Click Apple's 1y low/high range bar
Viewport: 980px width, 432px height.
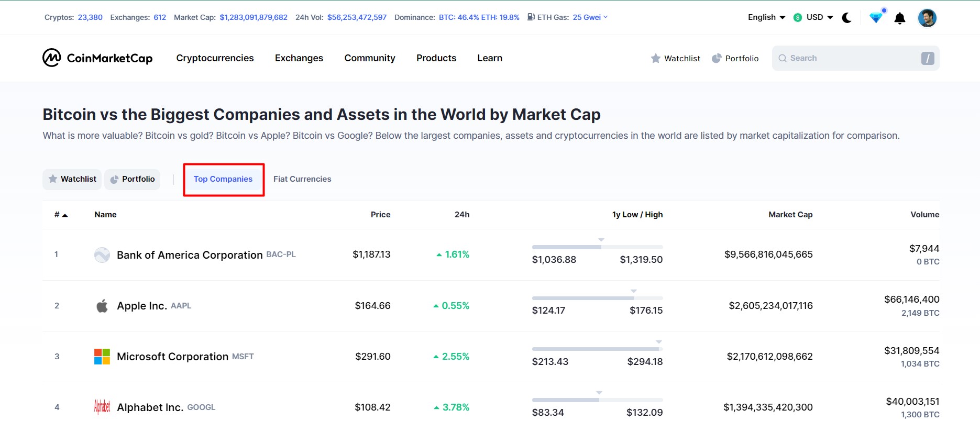click(598, 298)
